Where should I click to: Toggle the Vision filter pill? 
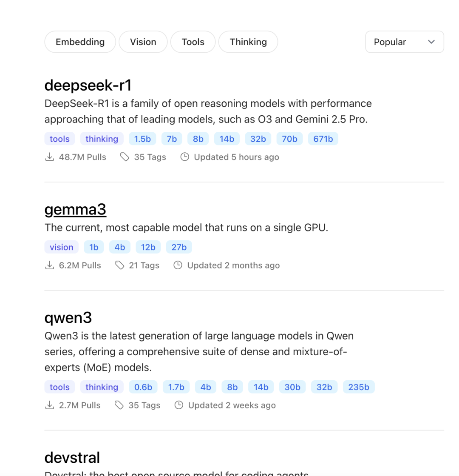click(x=143, y=42)
